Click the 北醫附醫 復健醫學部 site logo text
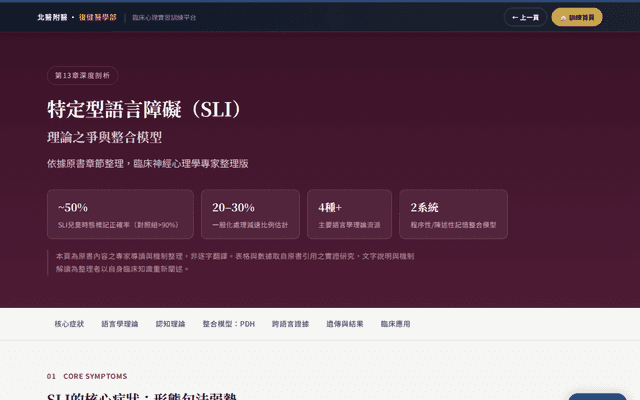 [77, 17]
